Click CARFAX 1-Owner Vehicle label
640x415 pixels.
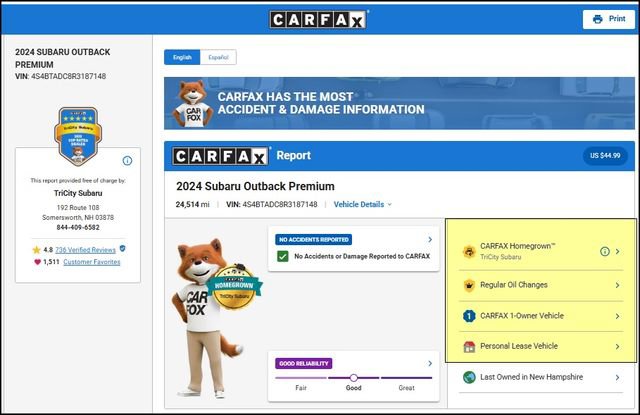[x=522, y=316]
